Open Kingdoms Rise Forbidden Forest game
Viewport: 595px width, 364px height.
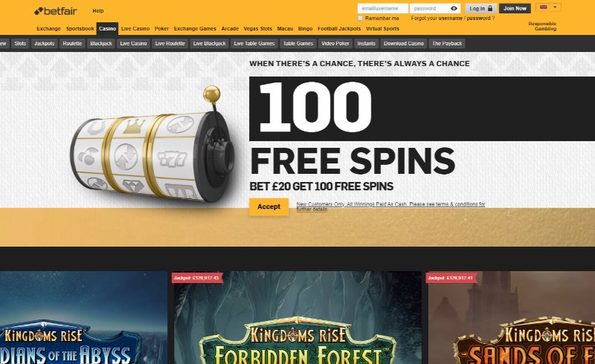297,318
